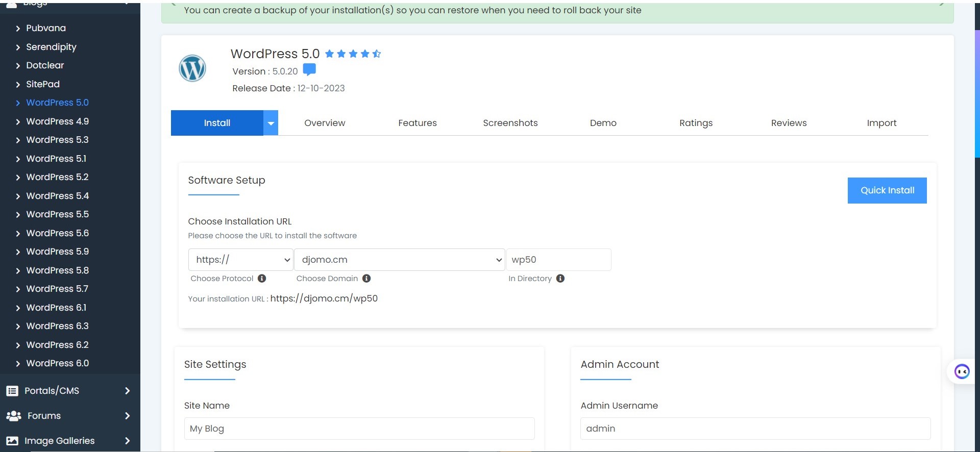Show info for Choose Protocol
Viewport: 980px width, 452px height.
262,279
